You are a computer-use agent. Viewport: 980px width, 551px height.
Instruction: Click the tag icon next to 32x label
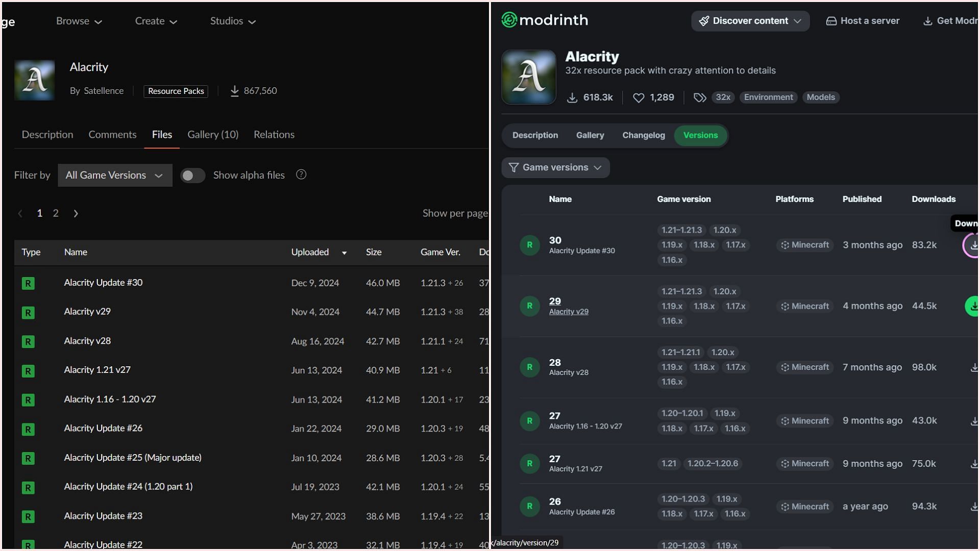(x=699, y=97)
